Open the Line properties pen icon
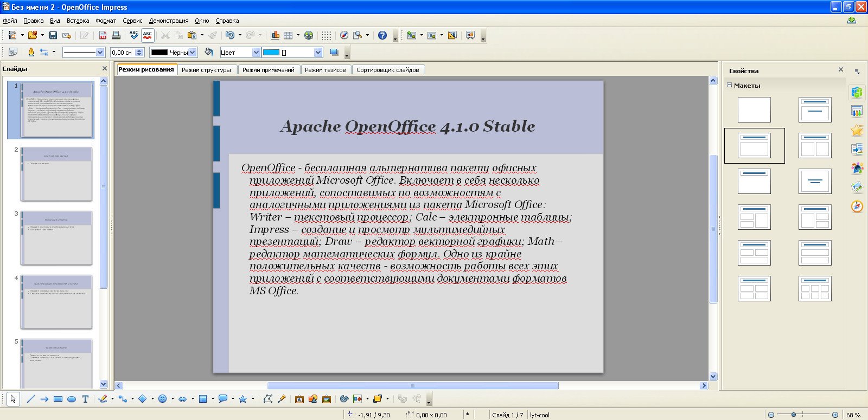868x420 pixels. tap(31, 52)
